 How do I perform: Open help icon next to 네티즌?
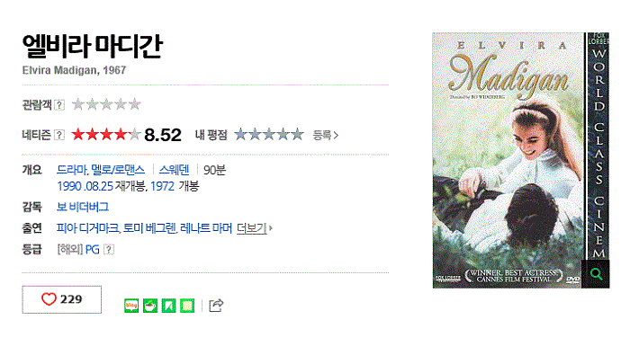(x=59, y=135)
